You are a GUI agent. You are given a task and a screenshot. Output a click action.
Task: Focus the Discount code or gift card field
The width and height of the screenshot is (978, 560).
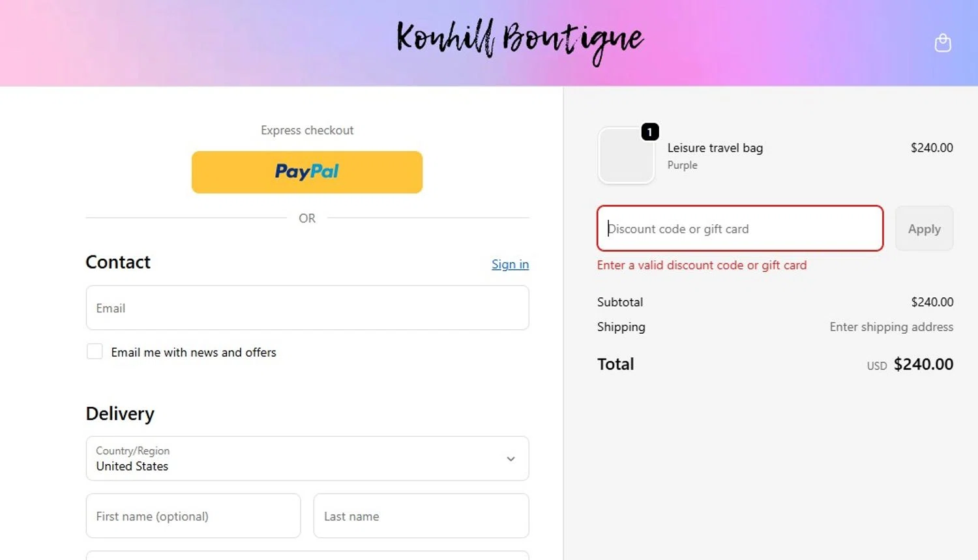[740, 229]
